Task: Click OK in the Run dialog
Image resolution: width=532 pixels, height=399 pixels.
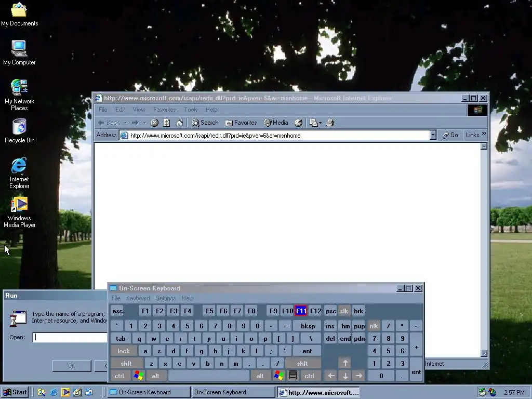Action: (72, 366)
